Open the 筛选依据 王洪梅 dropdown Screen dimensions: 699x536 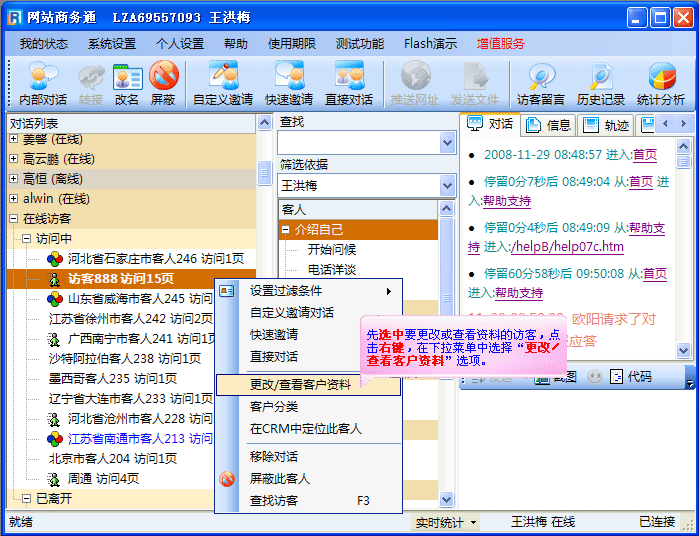[x=447, y=186]
